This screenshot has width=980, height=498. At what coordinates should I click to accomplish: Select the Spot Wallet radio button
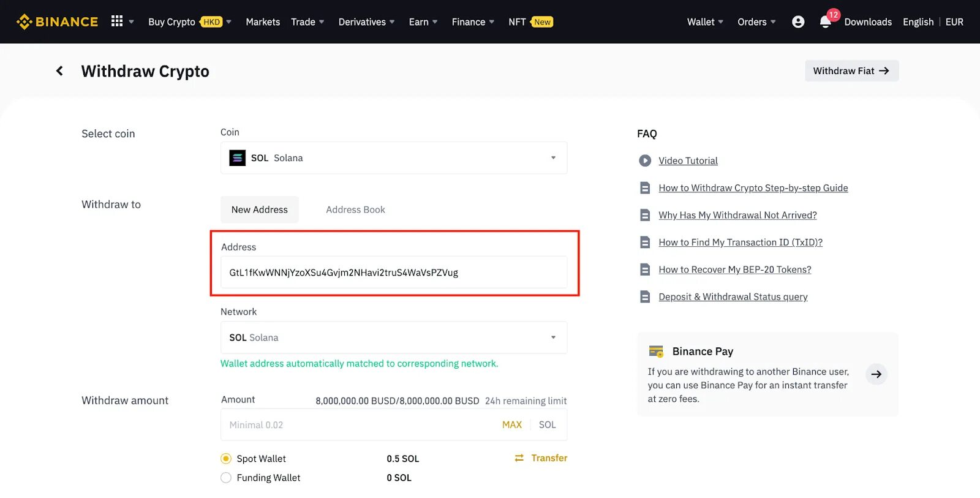pyautogui.click(x=226, y=459)
